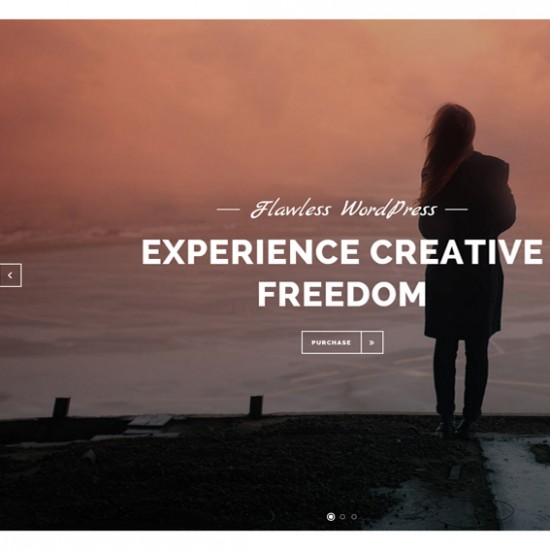The height and width of the screenshot is (550, 550).
Task: Click the double-chevron arrow beside PURCHASE
Action: (x=372, y=342)
